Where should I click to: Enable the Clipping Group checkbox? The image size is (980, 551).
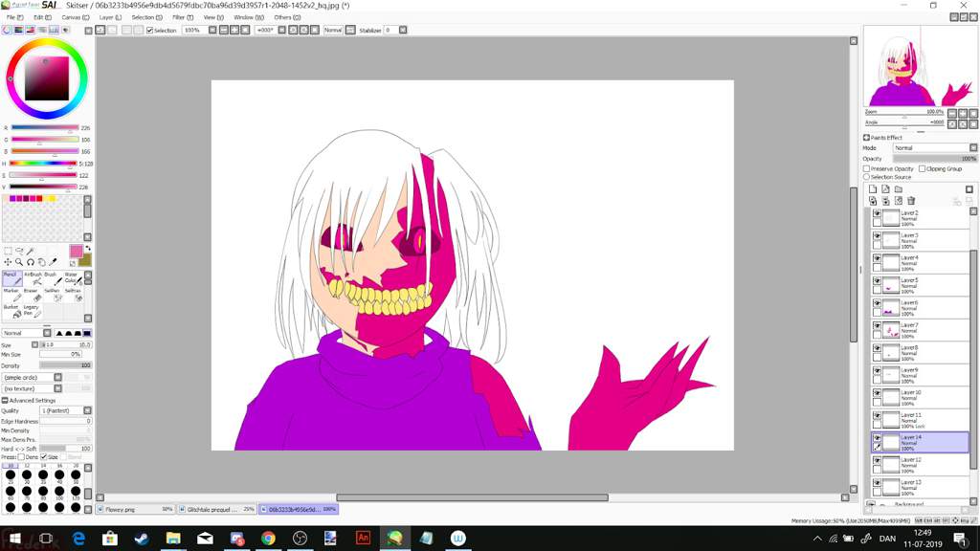click(922, 168)
